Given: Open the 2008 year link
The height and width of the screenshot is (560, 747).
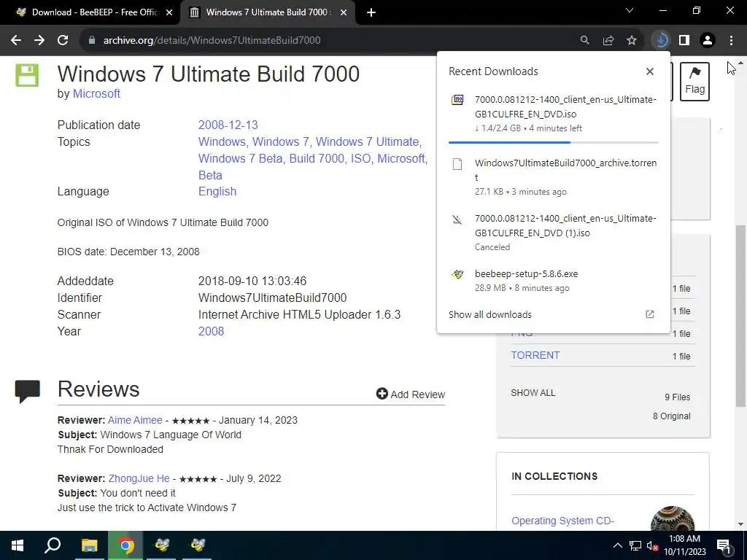Looking at the screenshot, I should tap(211, 332).
